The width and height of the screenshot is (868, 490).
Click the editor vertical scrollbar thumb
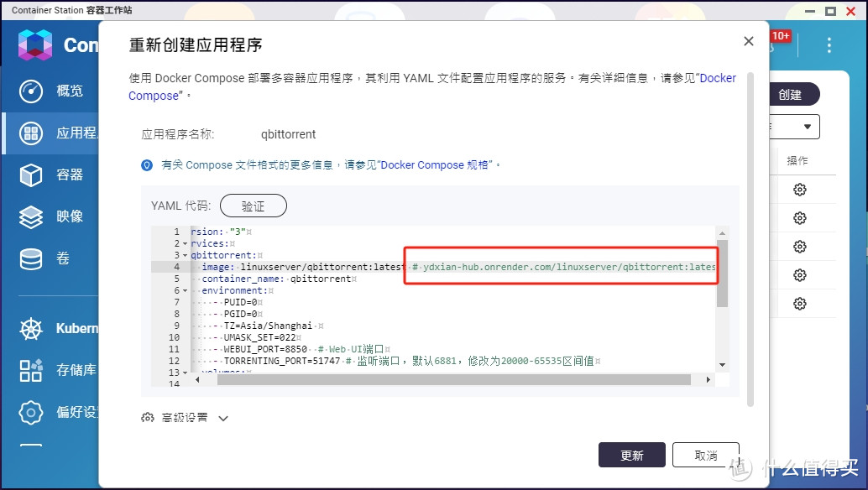click(x=722, y=274)
